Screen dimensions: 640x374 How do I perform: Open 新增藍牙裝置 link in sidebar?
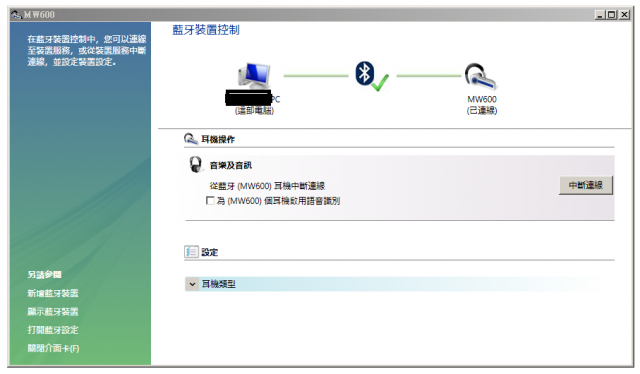pyautogui.click(x=53, y=293)
